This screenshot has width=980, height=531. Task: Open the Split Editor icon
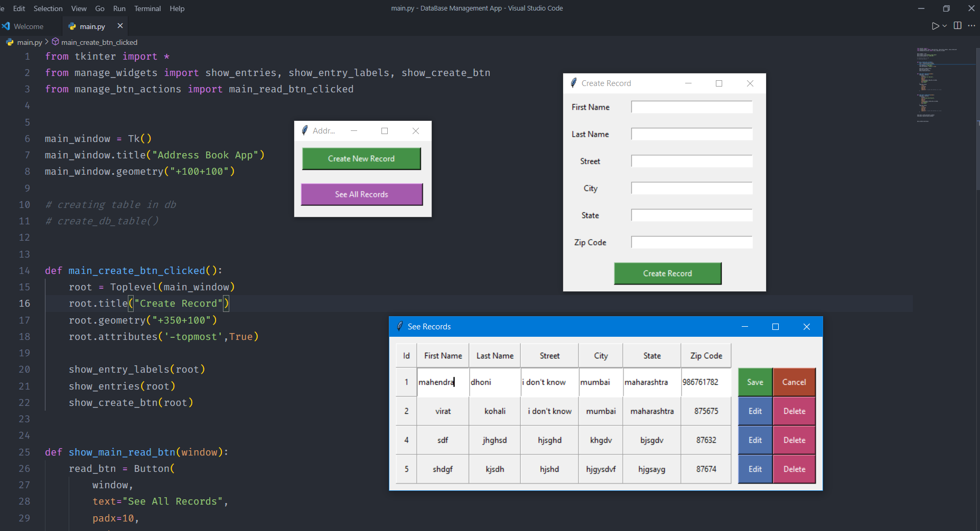point(957,25)
